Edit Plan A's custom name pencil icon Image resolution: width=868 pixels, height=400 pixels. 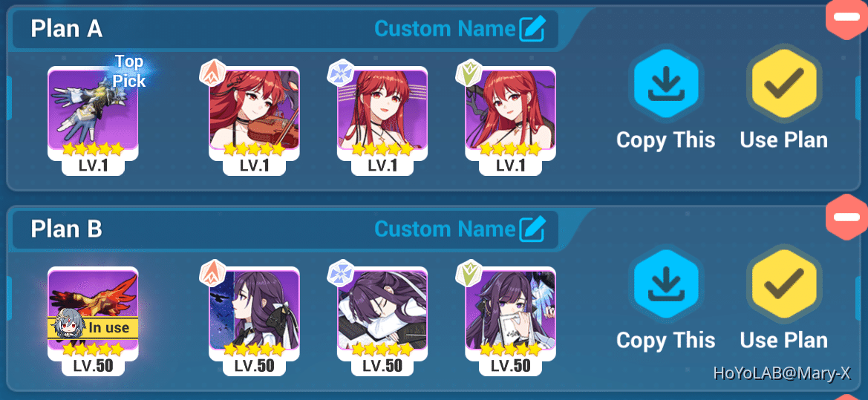[x=532, y=29]
